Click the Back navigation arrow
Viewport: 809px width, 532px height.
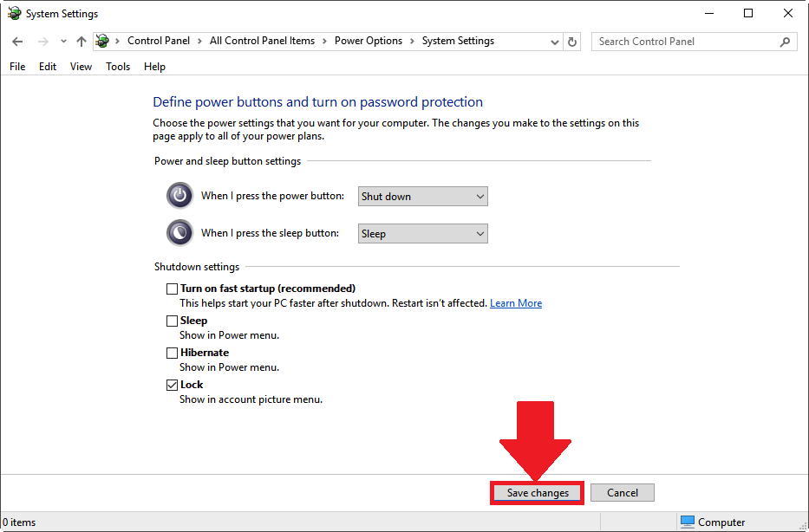click(x=17, y=42)
